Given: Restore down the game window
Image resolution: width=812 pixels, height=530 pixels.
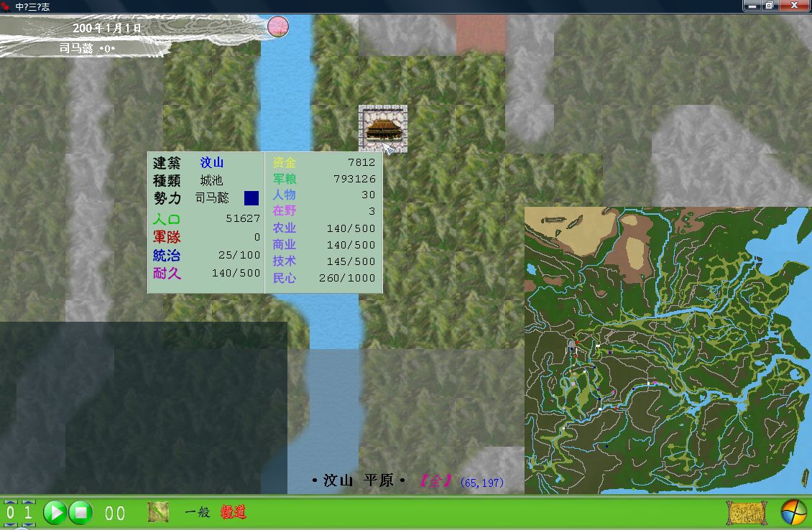Looking at the screenshot, I should pyautogui.click(x=769, y=6).
